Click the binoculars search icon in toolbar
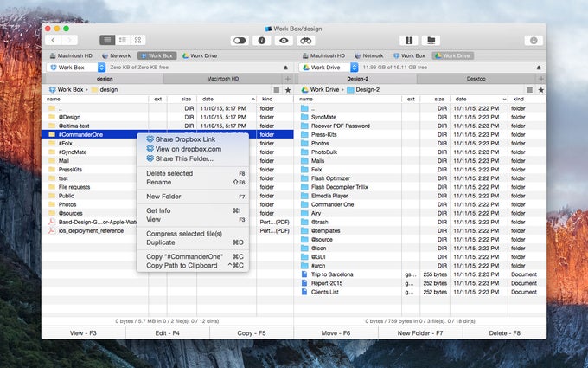Viewport: 588px width, 368px height. pos(305,40)
